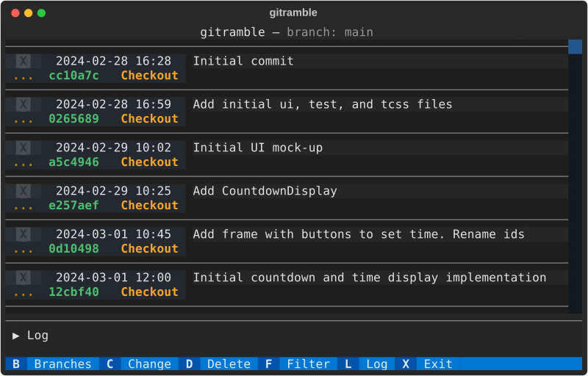Checkout the Add CountdownDisplay commit

150,206
